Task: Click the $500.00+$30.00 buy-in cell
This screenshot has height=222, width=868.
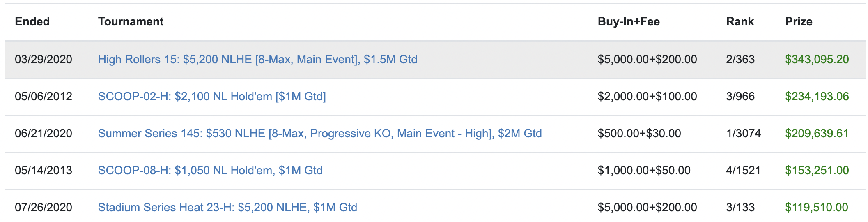Action: [639, 134]
